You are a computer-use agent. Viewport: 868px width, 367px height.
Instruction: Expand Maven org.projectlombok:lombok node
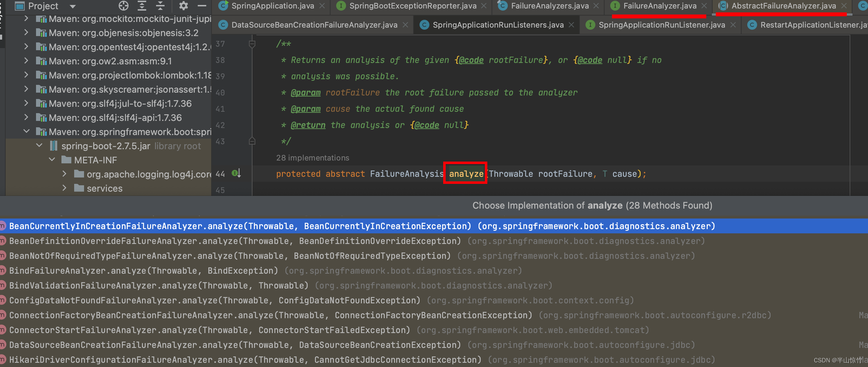(x=26, y=75)
